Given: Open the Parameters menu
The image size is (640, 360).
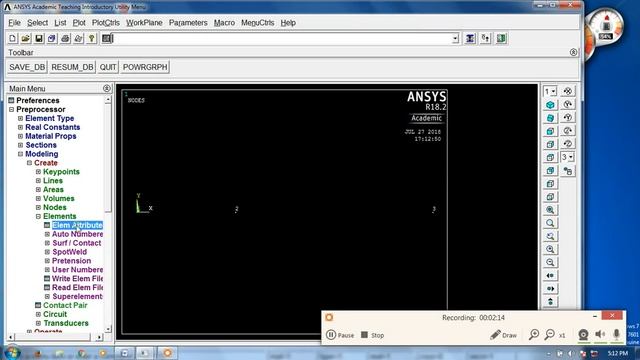Looking at the screenshot, I should tap(188, 23).
